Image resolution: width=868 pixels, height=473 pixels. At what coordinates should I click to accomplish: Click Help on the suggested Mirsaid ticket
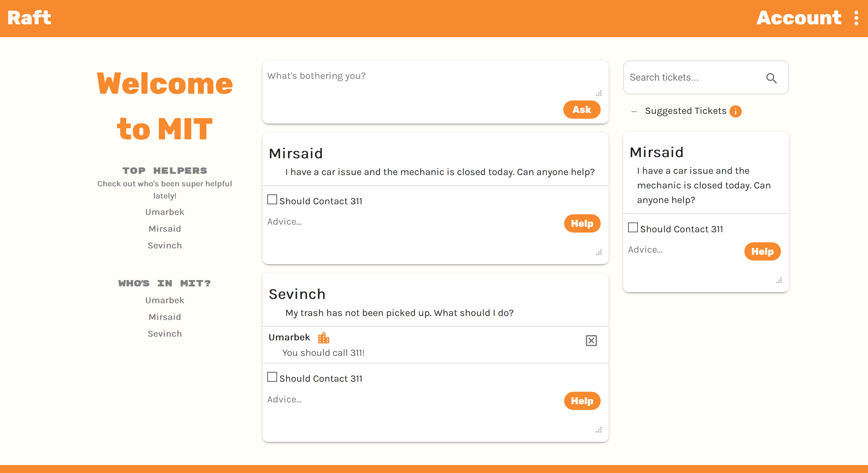(762, 251)
